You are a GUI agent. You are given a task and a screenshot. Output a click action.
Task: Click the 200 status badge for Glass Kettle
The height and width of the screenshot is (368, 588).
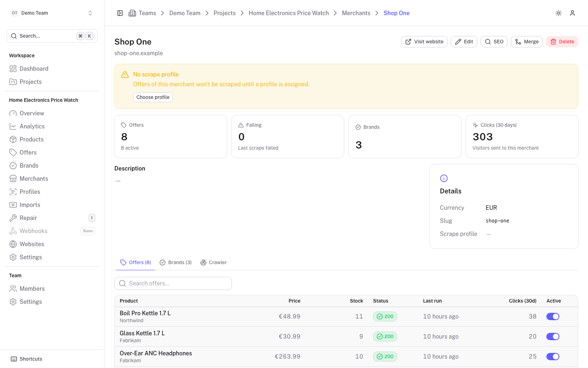385,337
